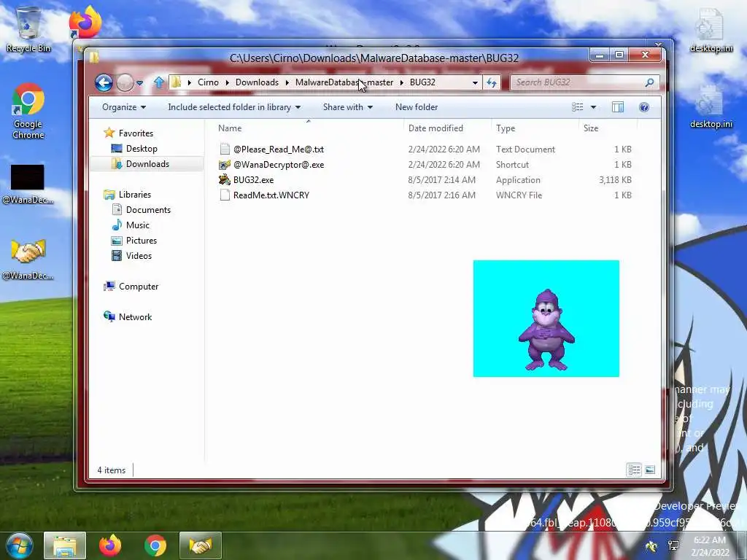Click the Forward navigation arrow button

coord(125,83)
